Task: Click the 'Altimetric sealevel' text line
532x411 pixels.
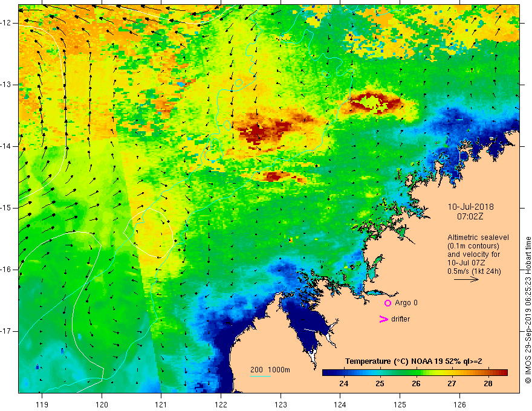Action: (478, 238)
